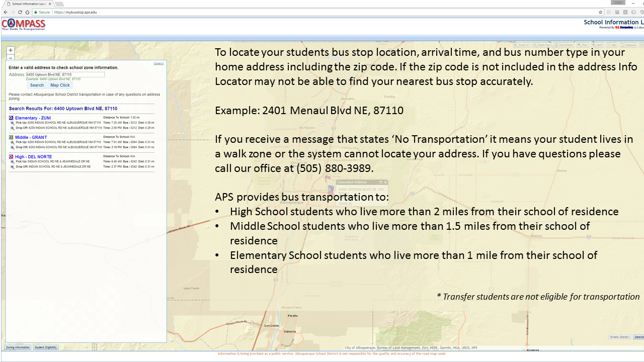Click the first browser extension icon
The width and height of the screenshot is (644, 362).
pyautogui.click(x=609, y=12)
